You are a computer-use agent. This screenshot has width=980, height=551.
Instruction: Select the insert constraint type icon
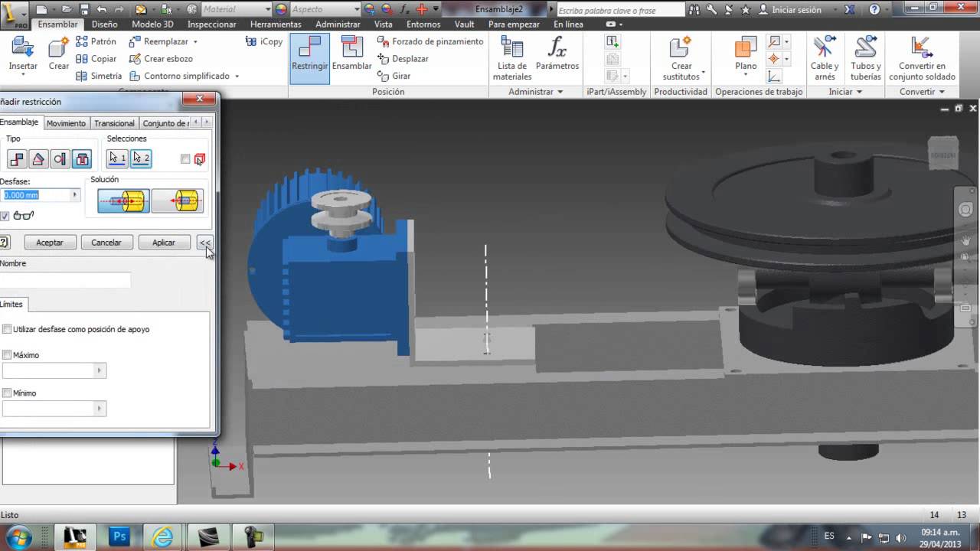pyautogui.click(x=82, y=159)
